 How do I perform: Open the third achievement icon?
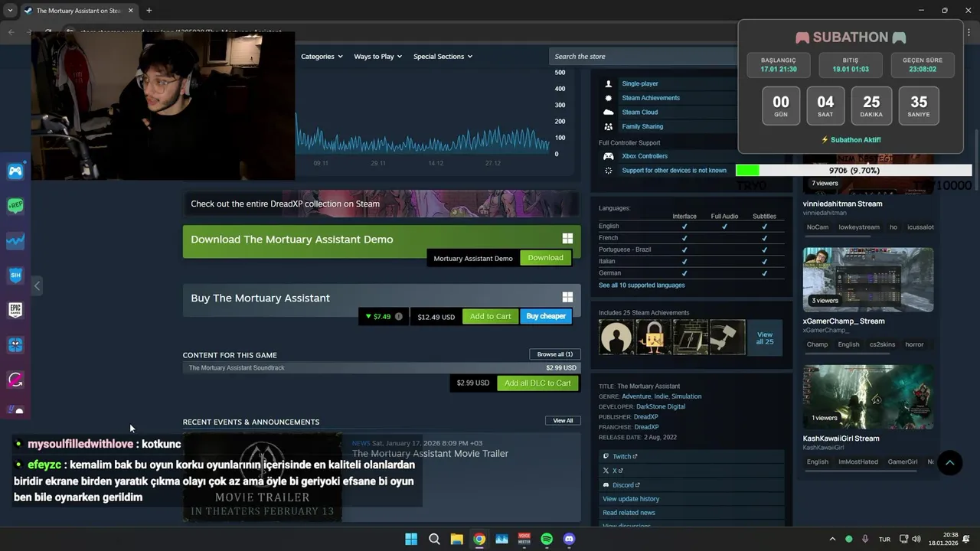[691, 337]
